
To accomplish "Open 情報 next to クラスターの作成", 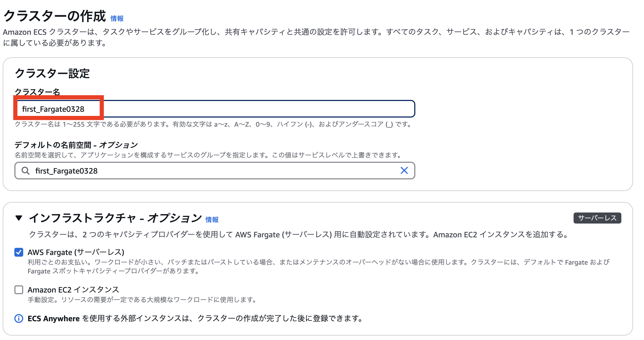I will tap(117, 18).
